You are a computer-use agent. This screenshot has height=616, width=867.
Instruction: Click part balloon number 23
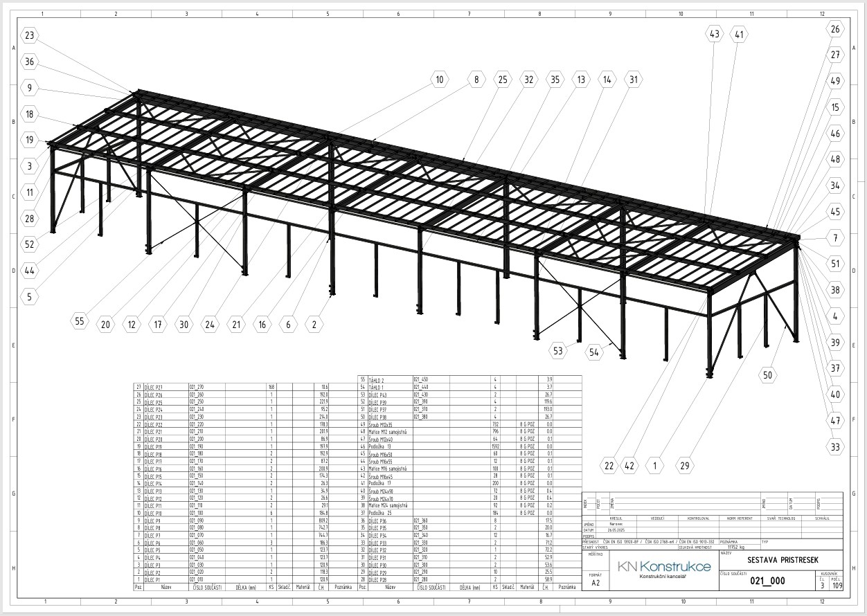click(x=29, y=35)
